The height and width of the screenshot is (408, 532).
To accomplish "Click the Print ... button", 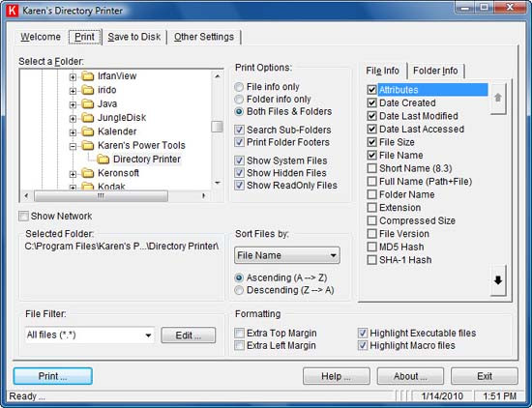I will click(x=52, y=376).
